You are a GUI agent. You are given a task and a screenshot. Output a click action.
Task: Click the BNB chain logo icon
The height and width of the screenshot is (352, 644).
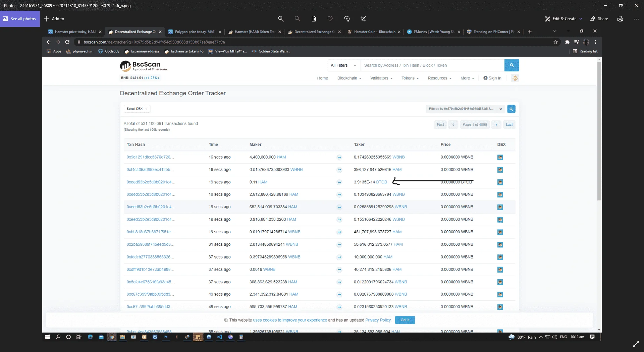515,78
